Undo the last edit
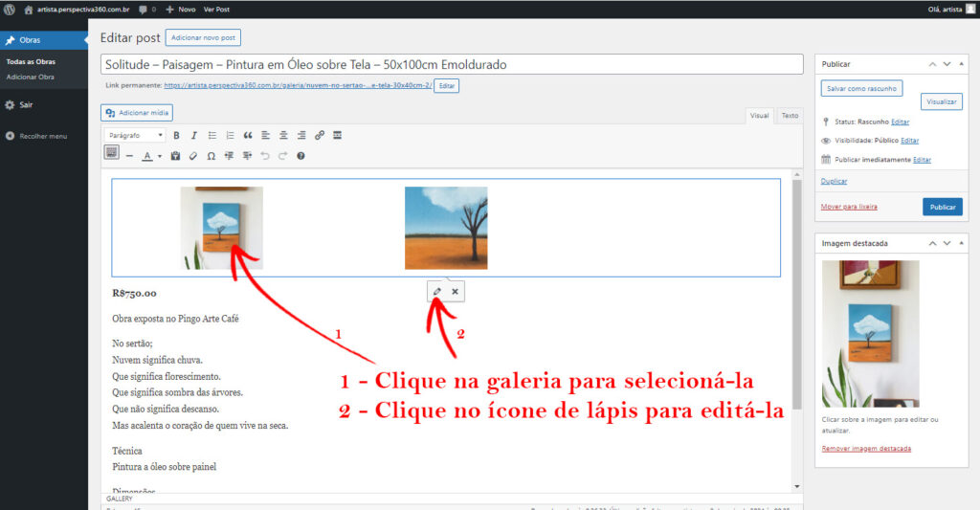 click(x=265, y=156)
